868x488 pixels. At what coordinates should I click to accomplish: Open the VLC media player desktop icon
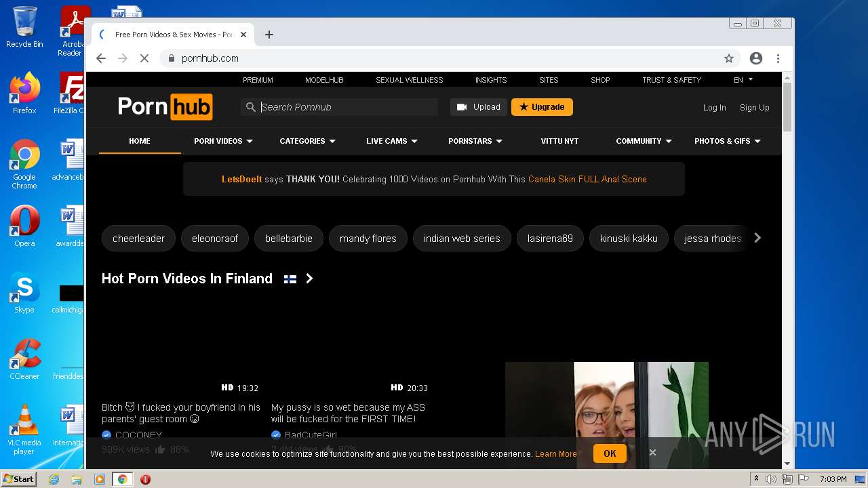click(24, 429)
